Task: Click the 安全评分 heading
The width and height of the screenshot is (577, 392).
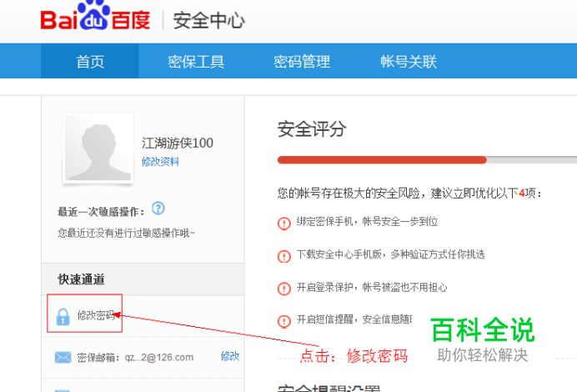Action: 312,128
